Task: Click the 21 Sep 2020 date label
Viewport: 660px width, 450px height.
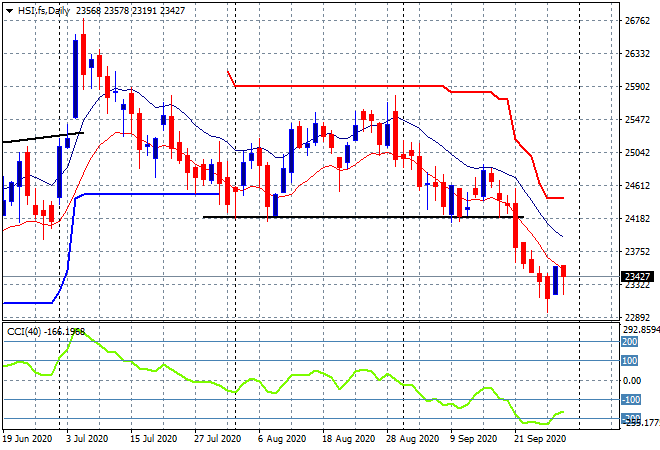Action: pos(540,439)
